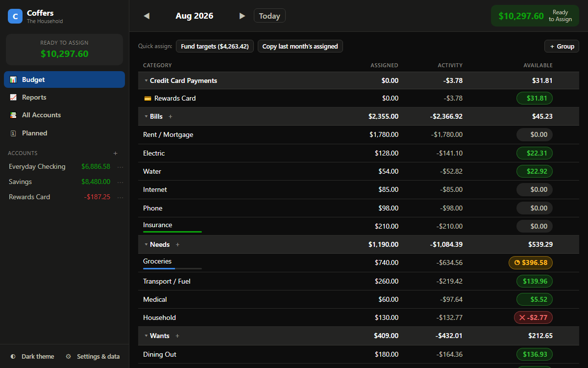Click the Dining Out $136.93 available pill
Image resolution: width=588 pixels, height=368 pixels.
(535, 354)
